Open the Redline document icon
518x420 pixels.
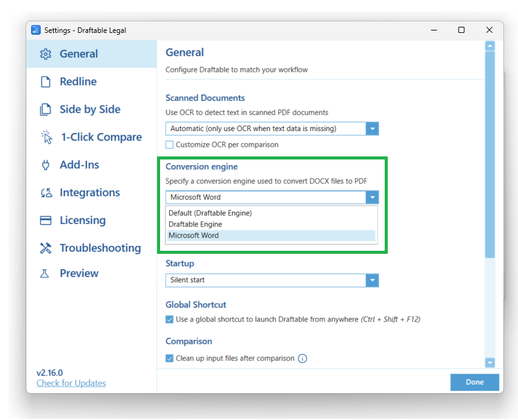(45, 82)
